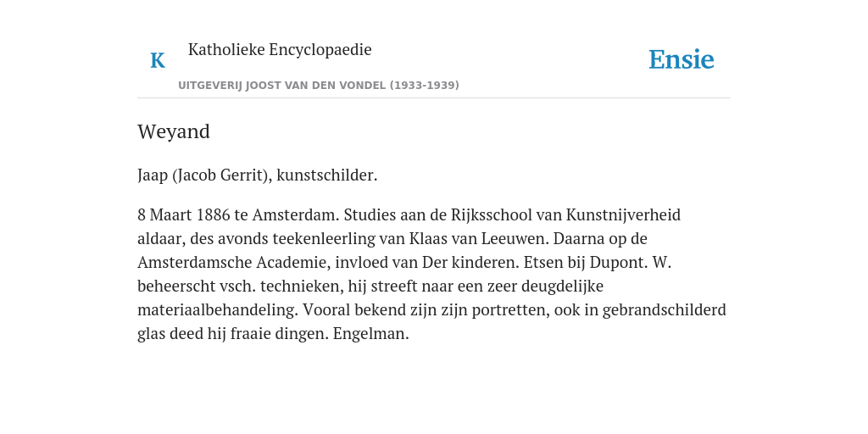
Task: Click the Weyand article heading
Action: [x=174, y=131]
